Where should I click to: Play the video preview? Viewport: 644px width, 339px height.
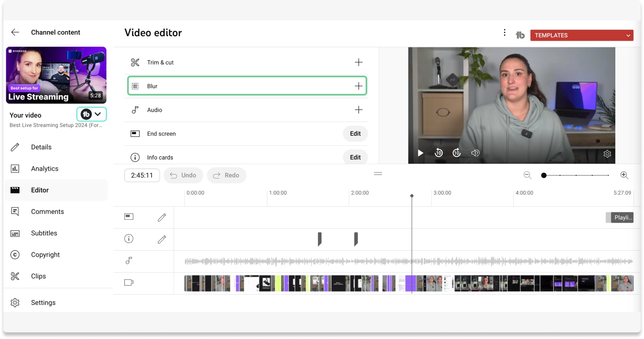coord(420,153)
